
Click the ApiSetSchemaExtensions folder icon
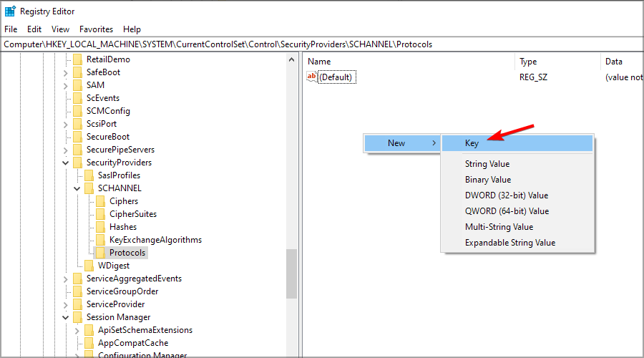click(89, 330)
